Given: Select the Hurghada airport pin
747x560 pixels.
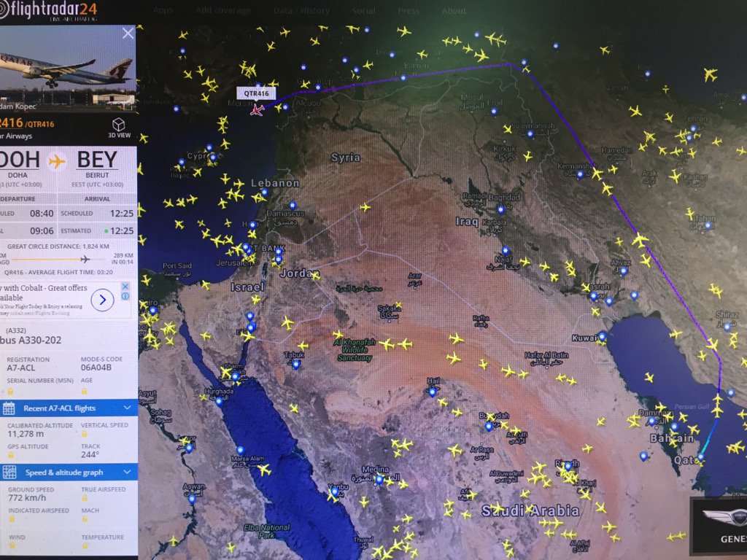Looking at the screenshot, I should point(218,402).
